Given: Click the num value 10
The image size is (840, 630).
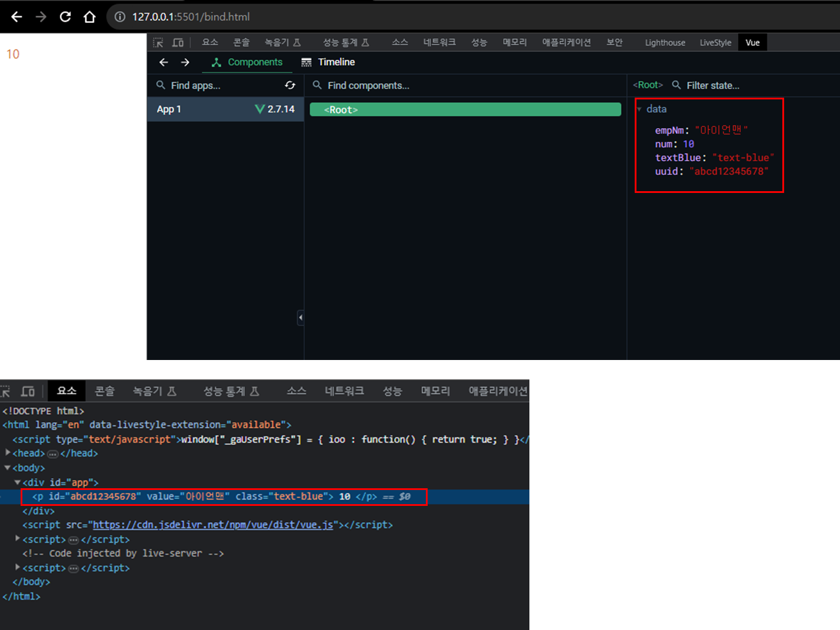Looking at the screenshot, I should click(x=688, y=144).
